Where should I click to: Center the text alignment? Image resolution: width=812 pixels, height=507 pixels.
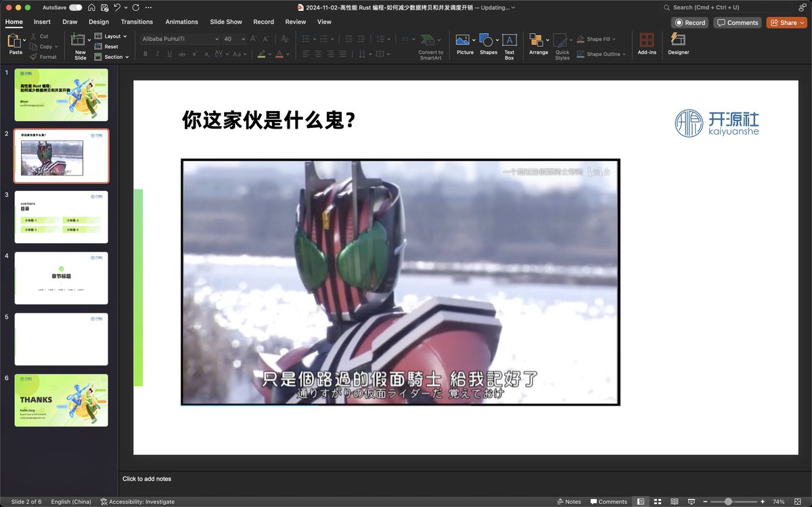coord(319,54)
